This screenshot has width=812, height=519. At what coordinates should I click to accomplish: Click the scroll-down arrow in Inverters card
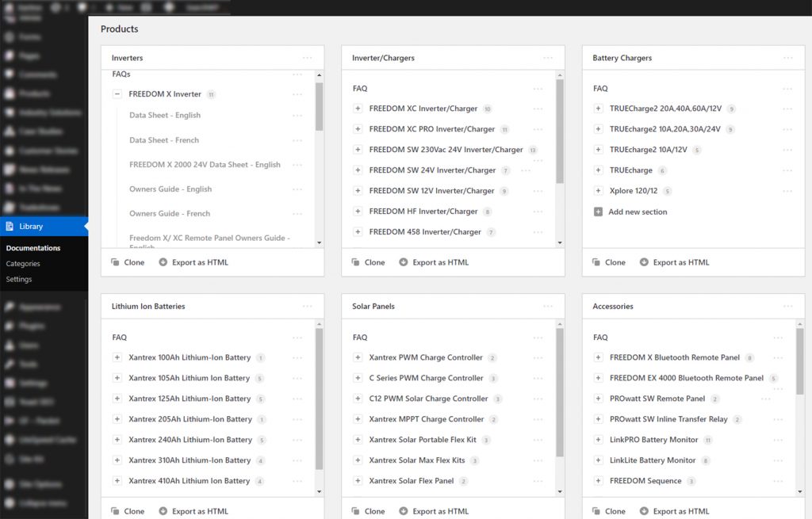[x=319, y=242]
